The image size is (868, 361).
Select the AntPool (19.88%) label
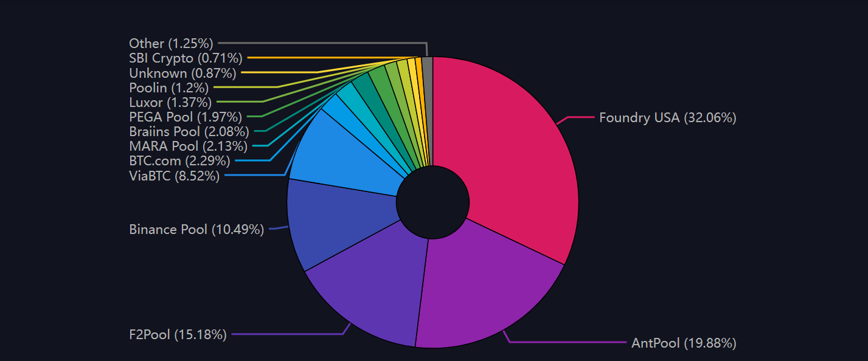coord(684,343)
